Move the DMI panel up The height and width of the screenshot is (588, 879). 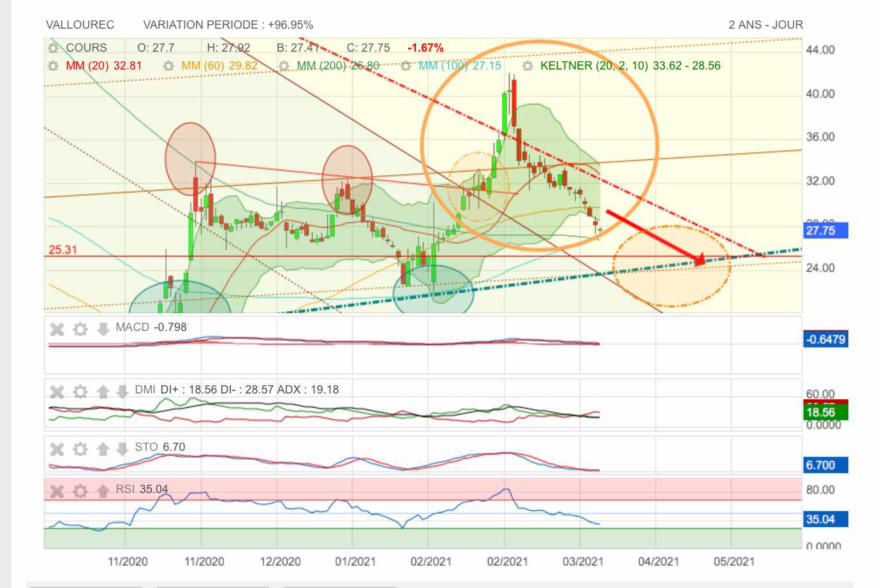(103, 391)
